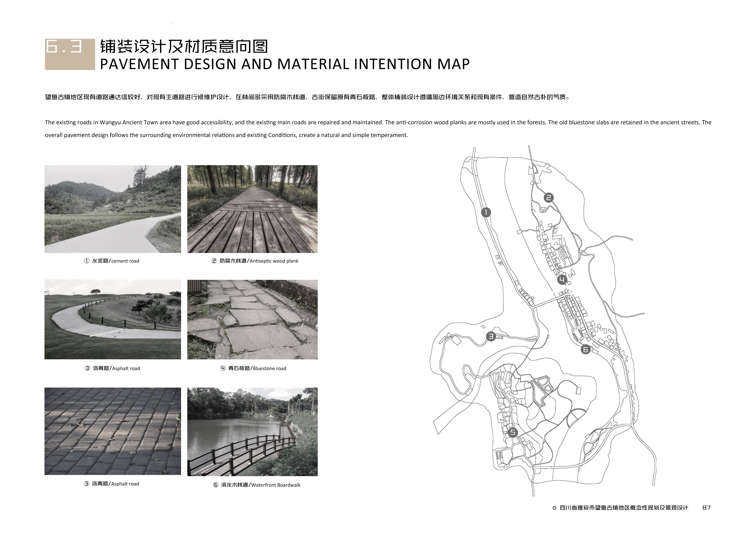This screenshot has width=756, height=534.
Task: Click the circled ④ before '青石板路'
Action: point(223,369)
